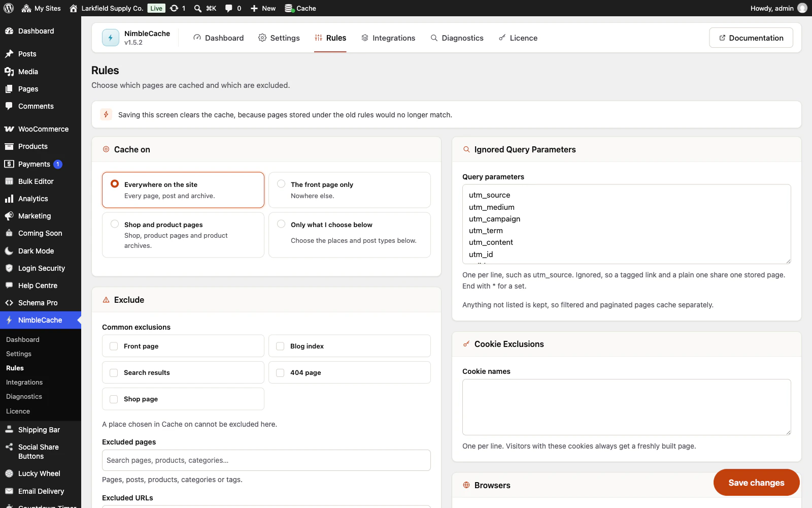Viewport: 812px width, 508px height.
Task: Select Only what I choose below option
Action: point(350,235)
